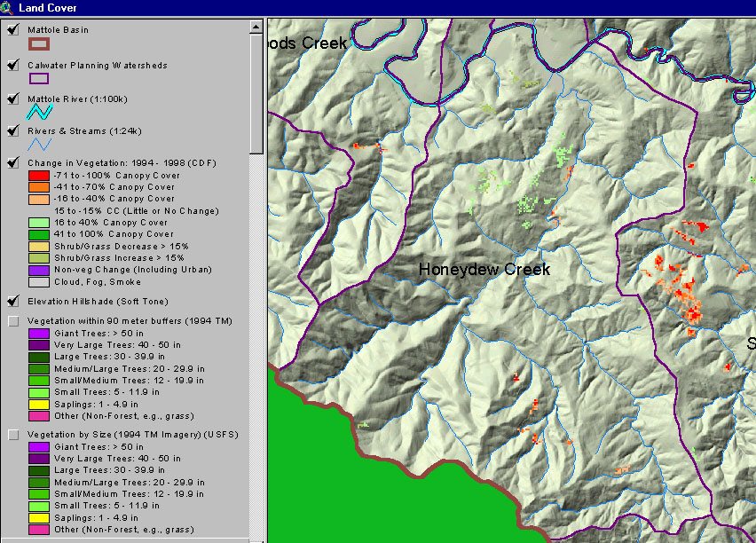The image size is (756, 543).
Task: Click Small Trees swatch under Vegetation by Size
Action: pyautogui.click(x=38, y=507)
